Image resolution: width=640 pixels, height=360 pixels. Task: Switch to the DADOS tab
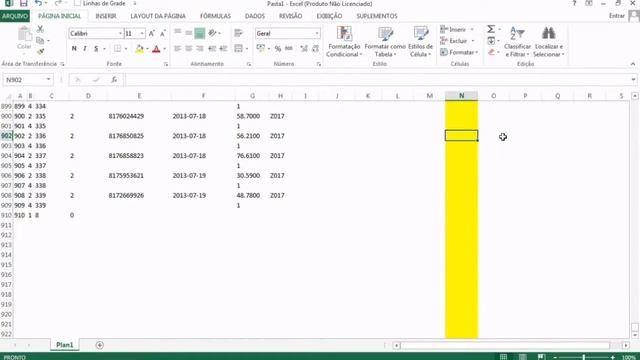coord(255,16)
